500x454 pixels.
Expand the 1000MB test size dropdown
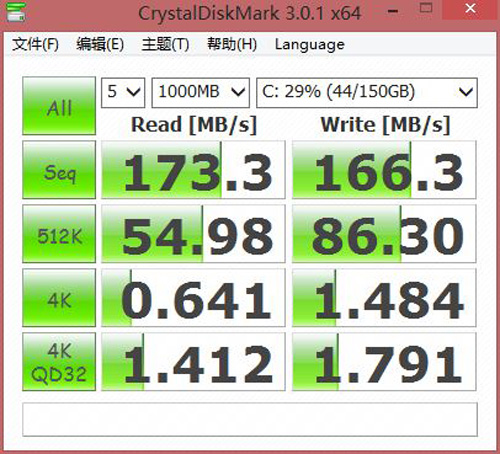(x=201, y=93)
